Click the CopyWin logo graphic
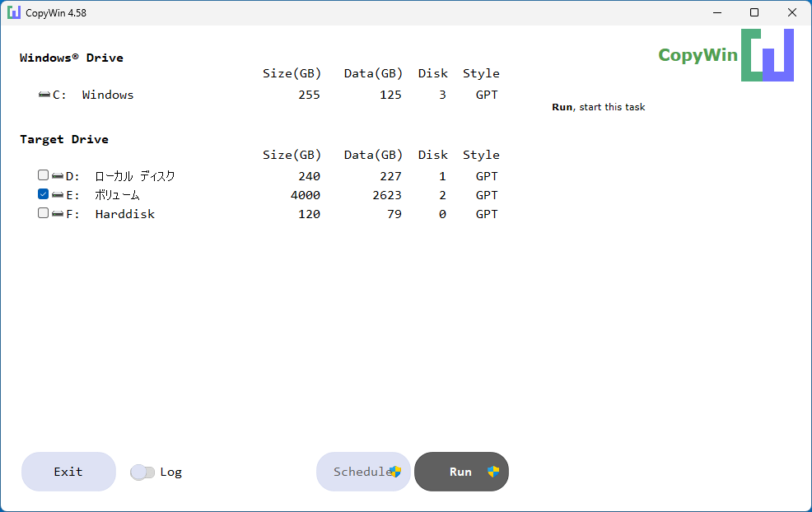812x512 pixels. pos(767,55)
